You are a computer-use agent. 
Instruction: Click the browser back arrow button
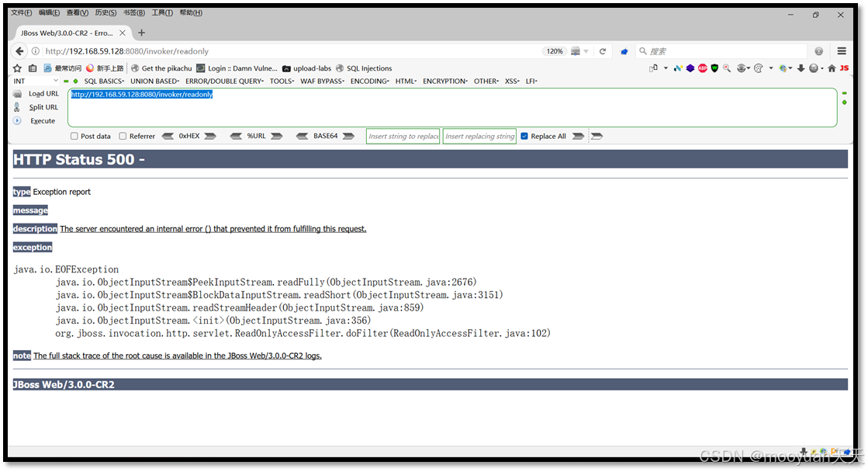19,51
